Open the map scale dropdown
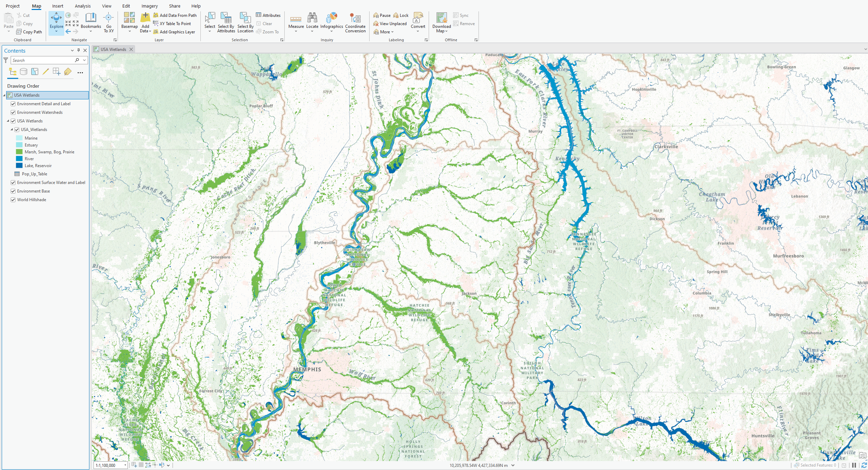The height and width of the screenshot is (470, 868). 125,465
